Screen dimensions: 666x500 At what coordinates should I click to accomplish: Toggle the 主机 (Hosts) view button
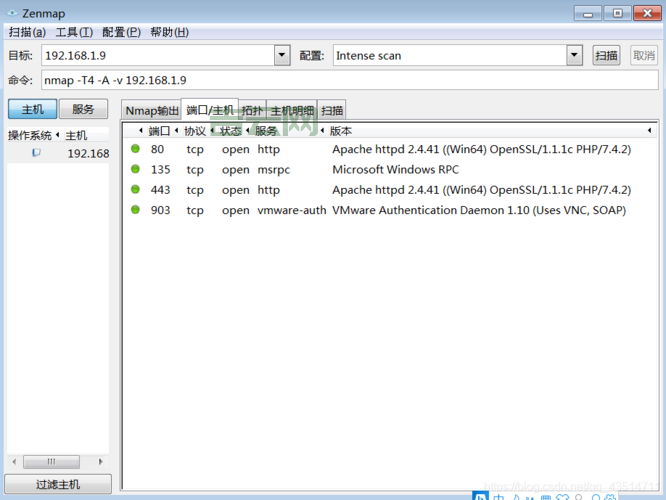32,109
